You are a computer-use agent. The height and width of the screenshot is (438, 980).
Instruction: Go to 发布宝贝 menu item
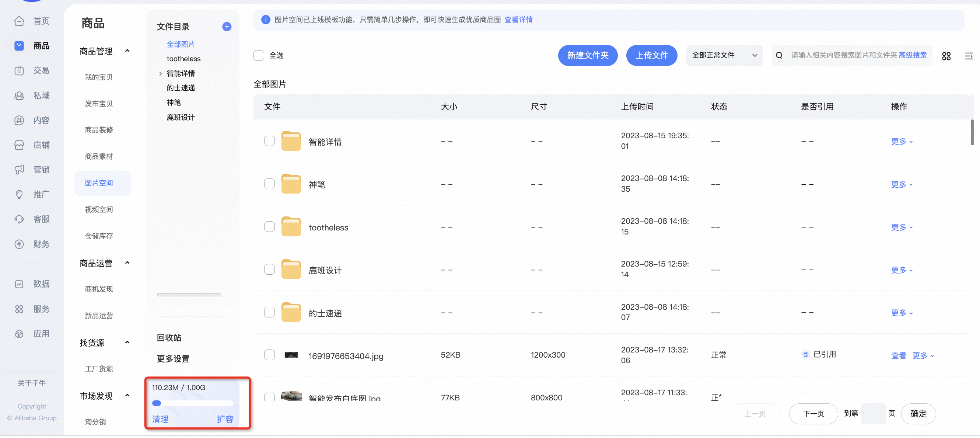point(99,104)
